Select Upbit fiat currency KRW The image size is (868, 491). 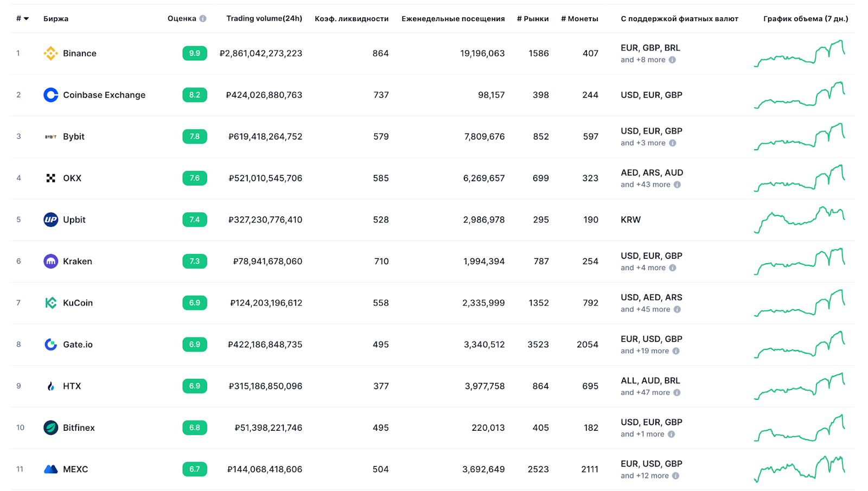631,220
